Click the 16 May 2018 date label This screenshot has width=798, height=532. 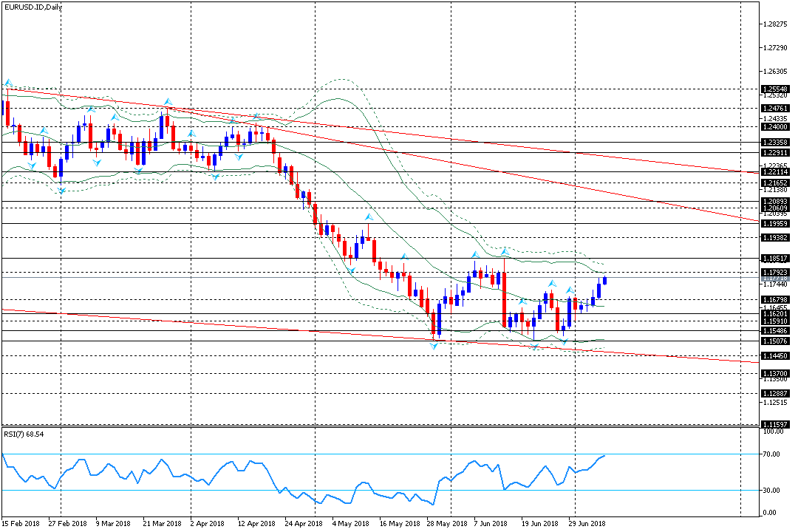pyautogui.click(x=400, y=523)
